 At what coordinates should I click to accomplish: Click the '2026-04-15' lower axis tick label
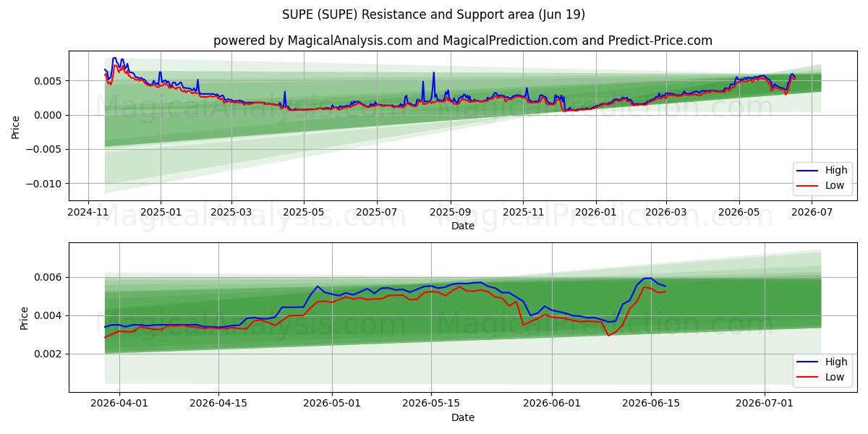point(219,404)
